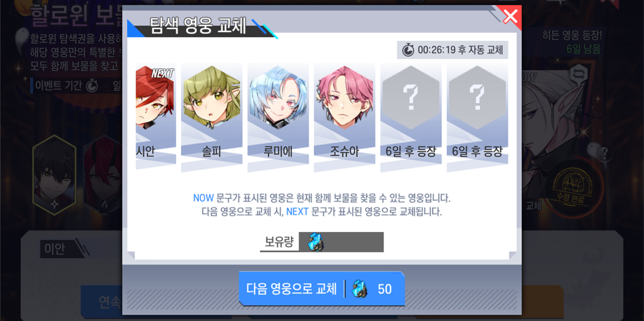Click the 이벤트 기간 clock icon

[x=92, y=86]
